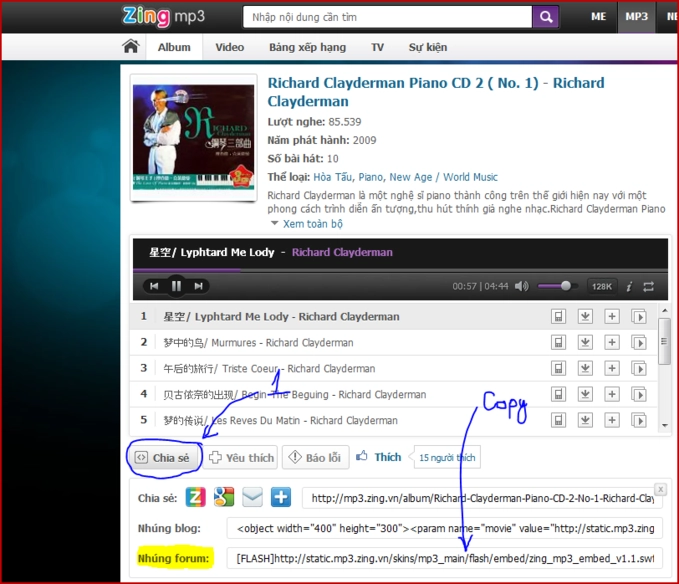Skip to the next track

coord(199,286)
